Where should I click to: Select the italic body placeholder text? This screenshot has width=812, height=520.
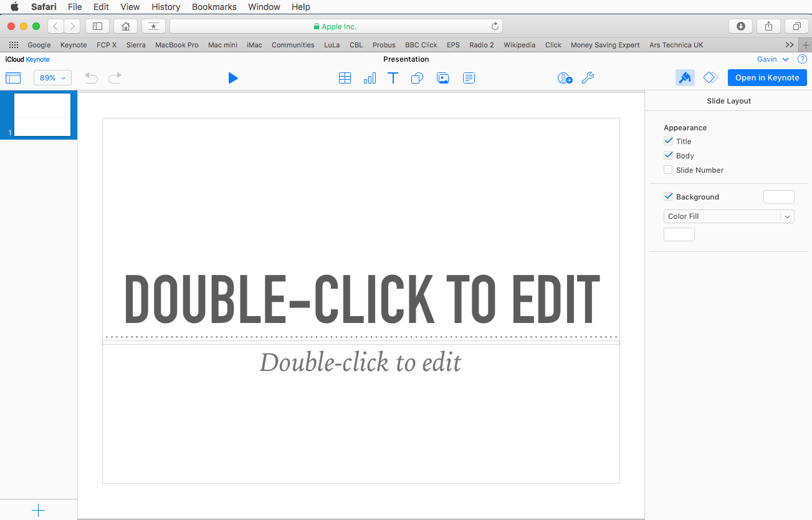pos(361,362)
